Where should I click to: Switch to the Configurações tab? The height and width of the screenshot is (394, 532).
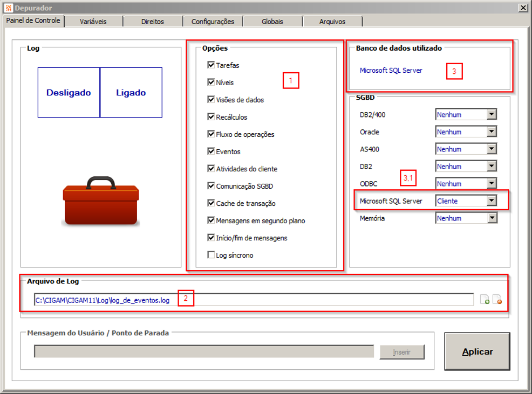[213, 22]
